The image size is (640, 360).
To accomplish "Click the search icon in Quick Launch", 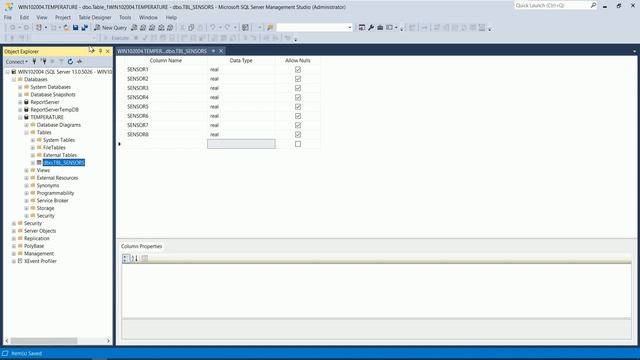I will 593,5.
